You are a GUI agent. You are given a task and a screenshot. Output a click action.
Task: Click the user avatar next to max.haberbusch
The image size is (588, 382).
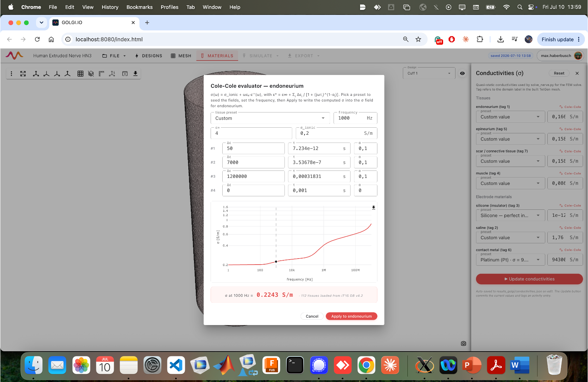pos(578,56)
